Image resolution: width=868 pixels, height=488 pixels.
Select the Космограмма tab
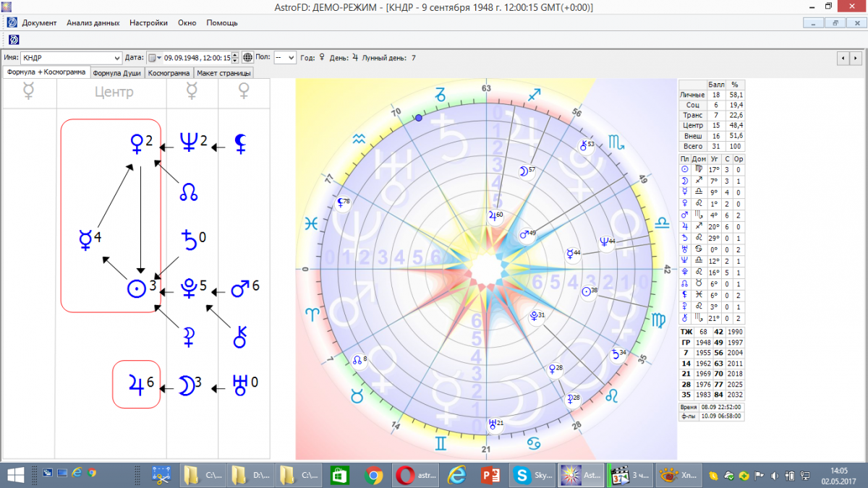point(169,73)
